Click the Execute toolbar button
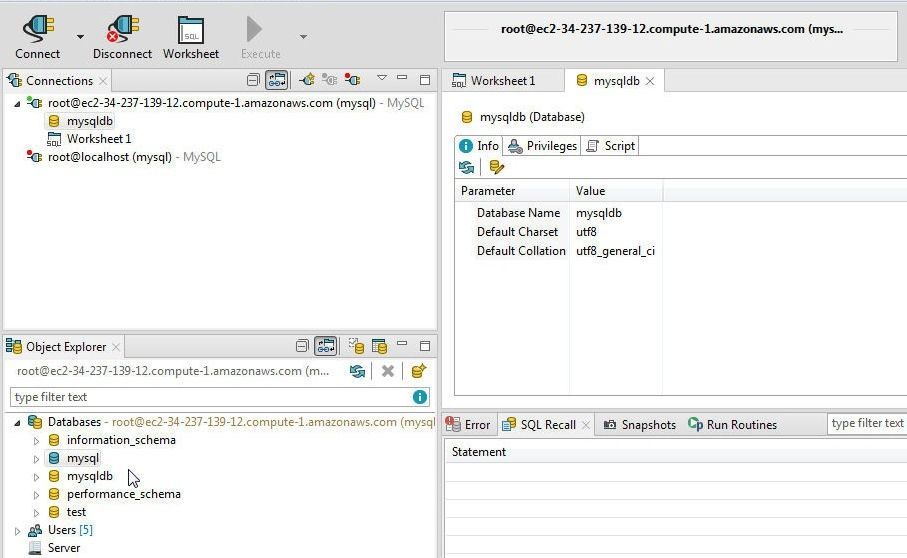The height and width of the screenshot is (558, 907). [x=260, y=37]
